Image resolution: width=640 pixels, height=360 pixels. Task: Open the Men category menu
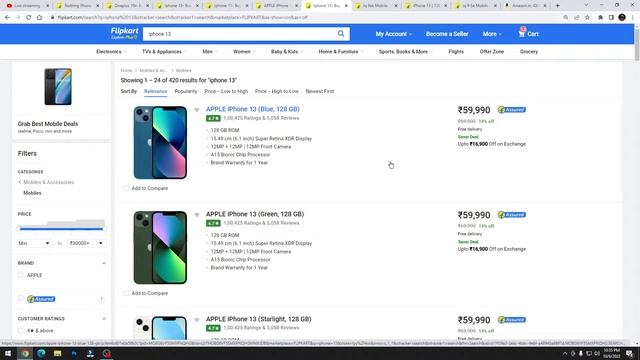click(210, 52)
